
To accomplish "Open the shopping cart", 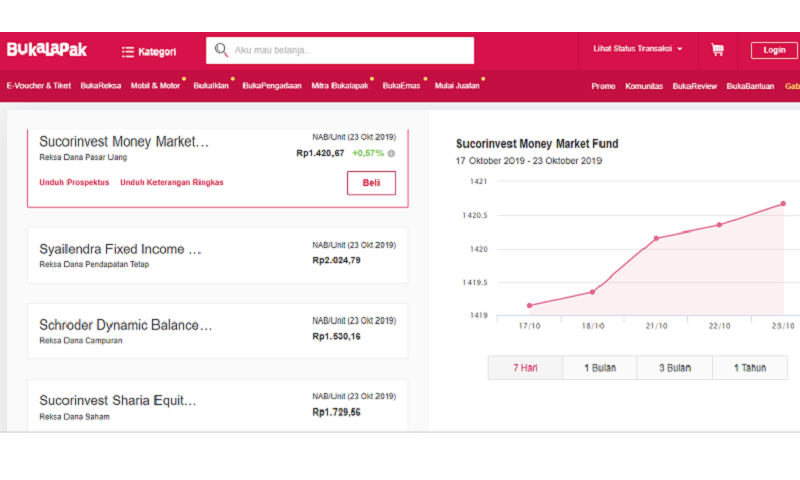I will click(717, 49).
